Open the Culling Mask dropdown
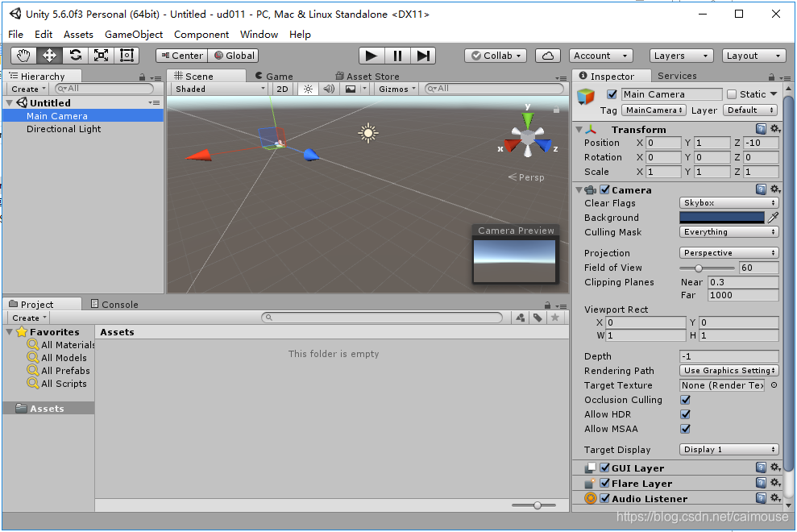Image resolution: width=797 pixels, height=532 pixels. [x=729, y=232]
